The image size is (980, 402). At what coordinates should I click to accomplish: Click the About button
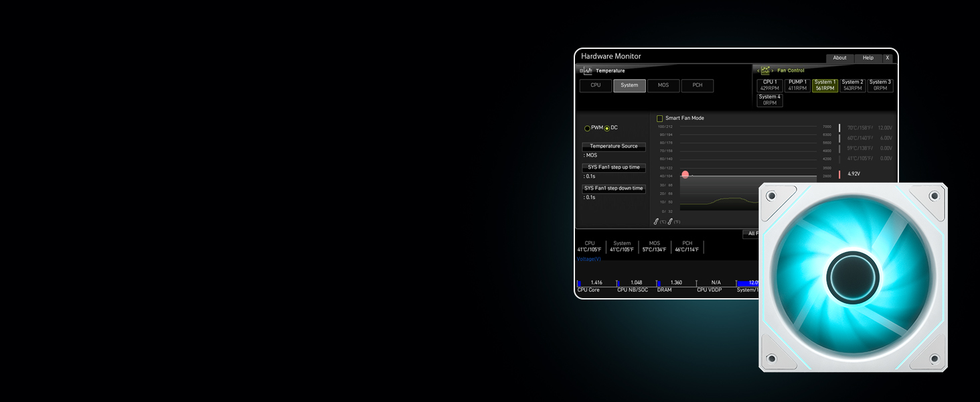pos(839,58)
